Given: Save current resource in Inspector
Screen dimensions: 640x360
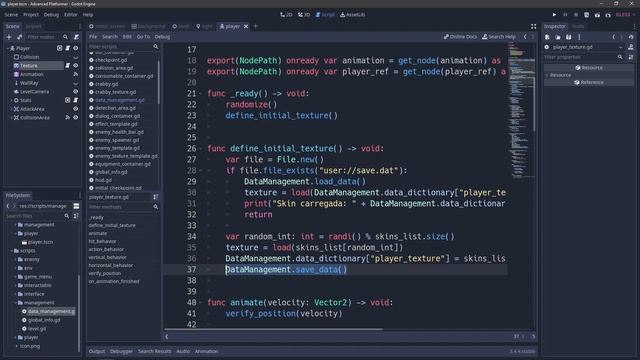Looking at the screenshot, I should coord(569,37).
